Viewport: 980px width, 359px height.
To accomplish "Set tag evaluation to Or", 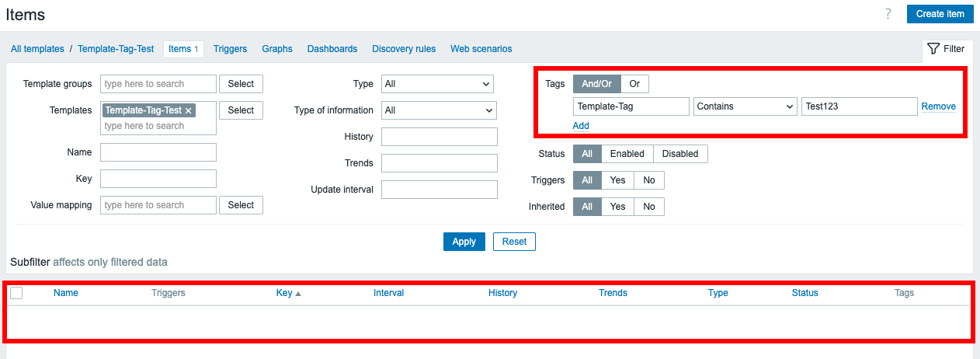I will tap(634, 84).
